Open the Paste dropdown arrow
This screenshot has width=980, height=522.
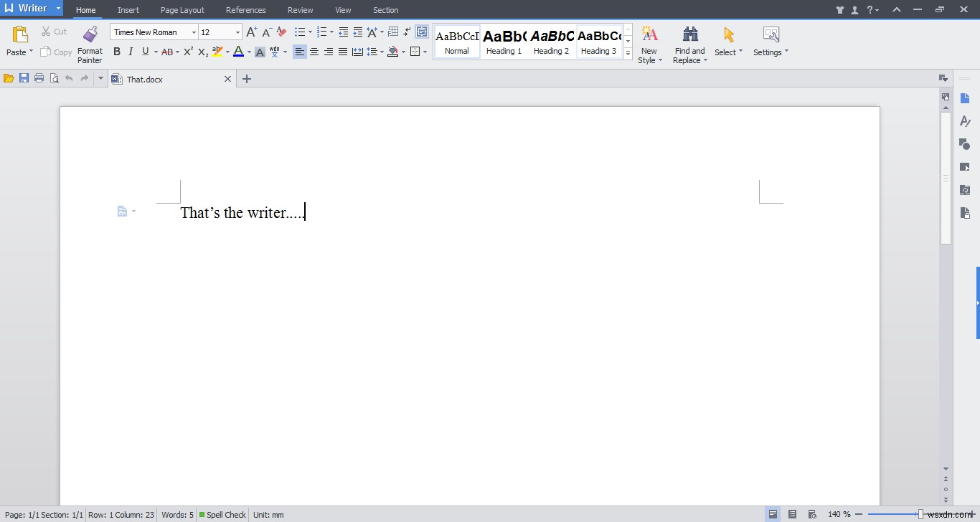pyautogui.click(x=30, y=52)
